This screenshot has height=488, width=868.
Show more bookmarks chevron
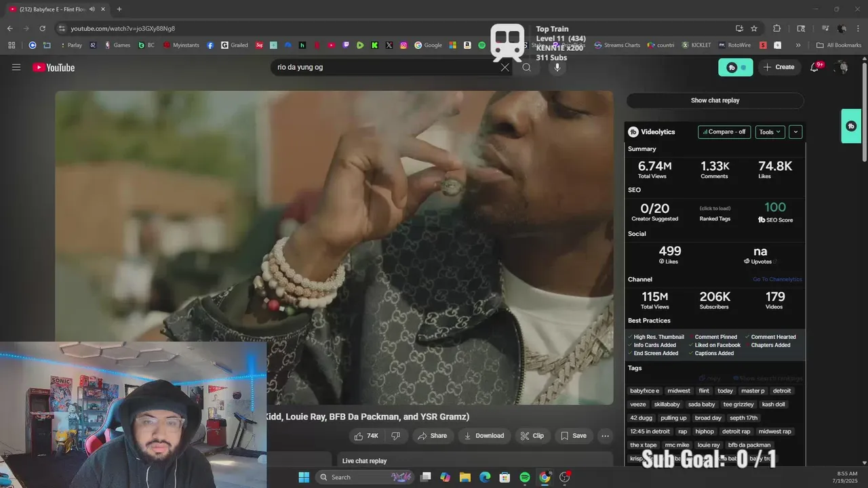(x=798, y=45)
